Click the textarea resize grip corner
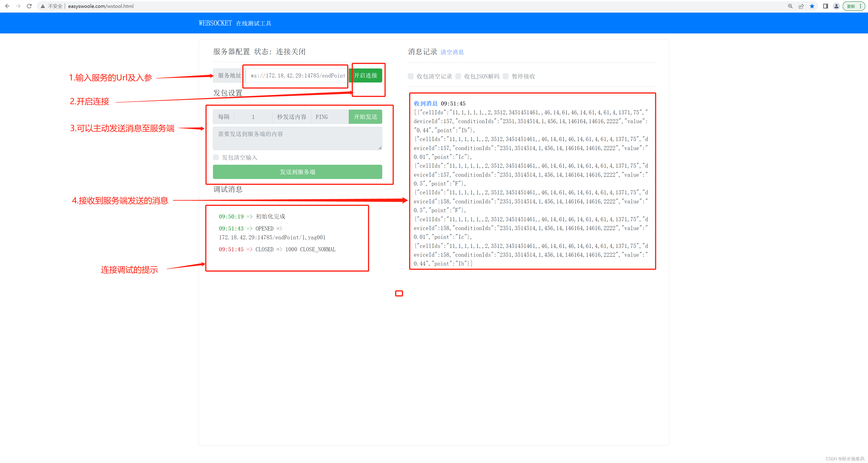The height and width of the screenshot is (463, 868). [380, 148]
